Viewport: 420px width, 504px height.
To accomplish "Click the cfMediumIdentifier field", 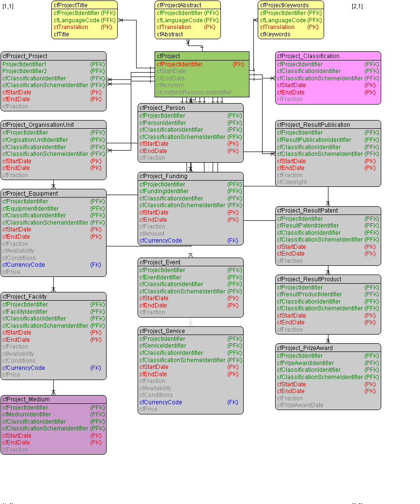I will (27, 414).
